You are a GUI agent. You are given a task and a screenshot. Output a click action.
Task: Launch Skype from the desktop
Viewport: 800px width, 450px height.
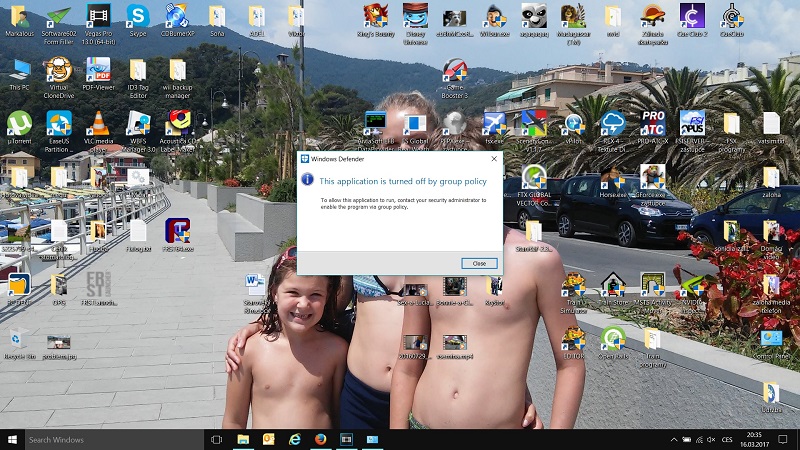click(x=137, y=16)
